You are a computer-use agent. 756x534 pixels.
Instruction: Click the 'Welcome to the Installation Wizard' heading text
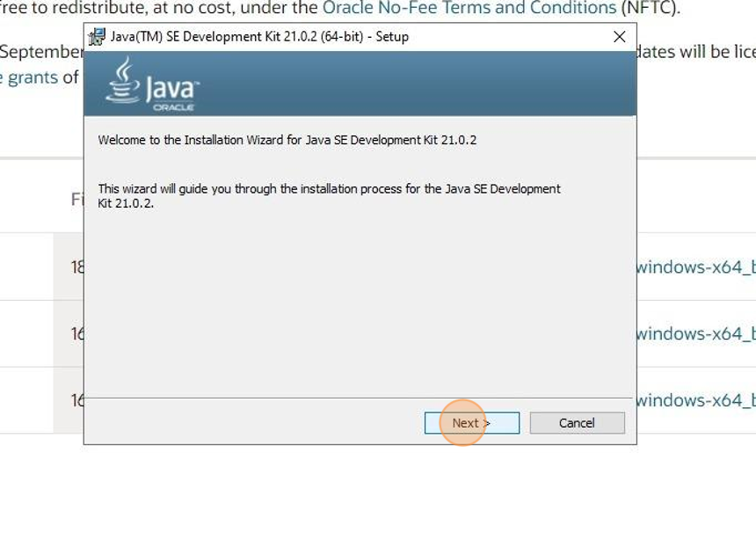pyautogui.click(x=287, y=140)
